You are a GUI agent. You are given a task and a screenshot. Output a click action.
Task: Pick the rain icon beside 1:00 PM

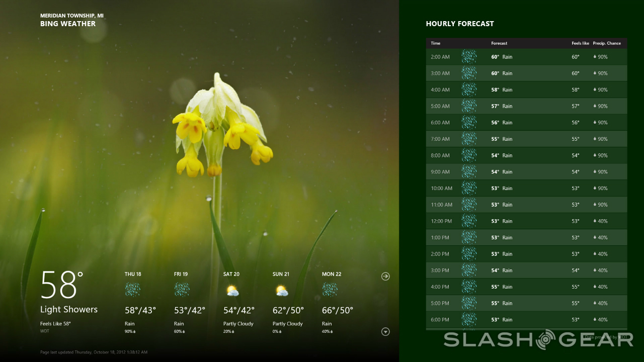469,237
